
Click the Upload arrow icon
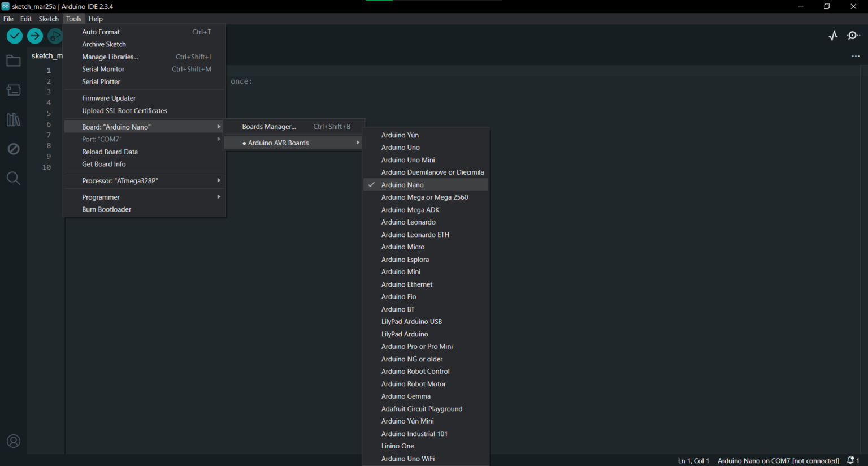[x=35, y=36]
